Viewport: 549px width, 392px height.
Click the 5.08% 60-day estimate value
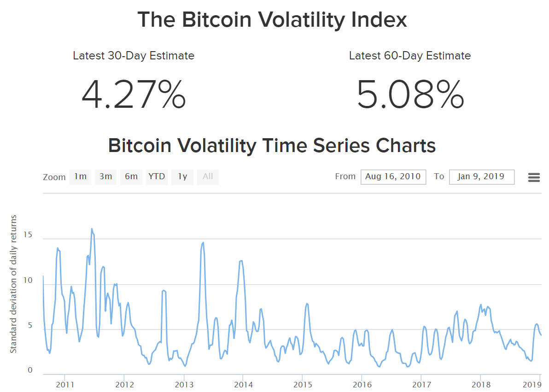[x=410, y=94]
